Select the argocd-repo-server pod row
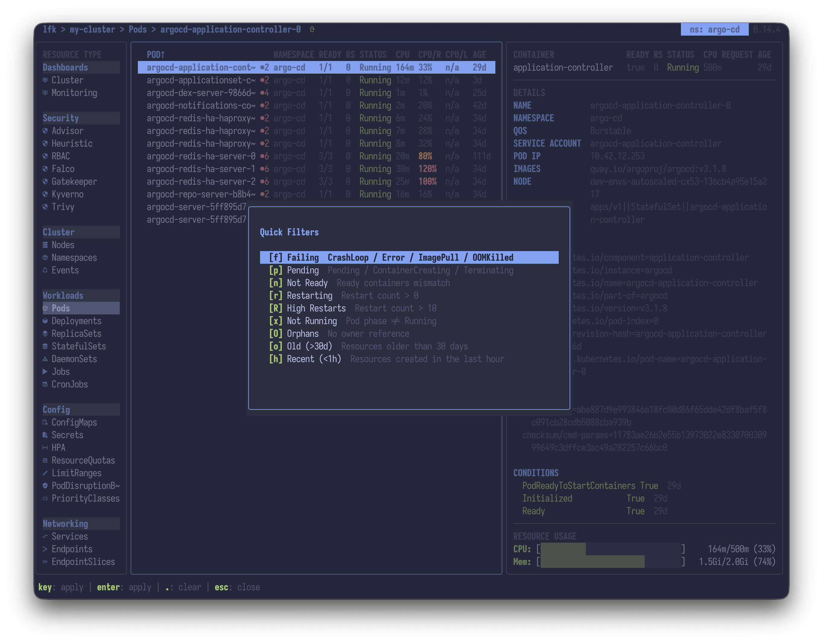 (x=316, y=194)
